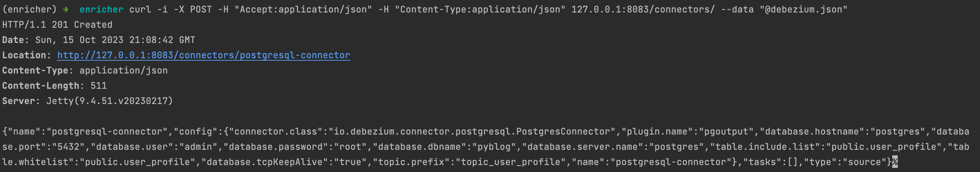Screen dimensions: 980x172
Task: Click the cyan enricher directory name
Action: 101,9
